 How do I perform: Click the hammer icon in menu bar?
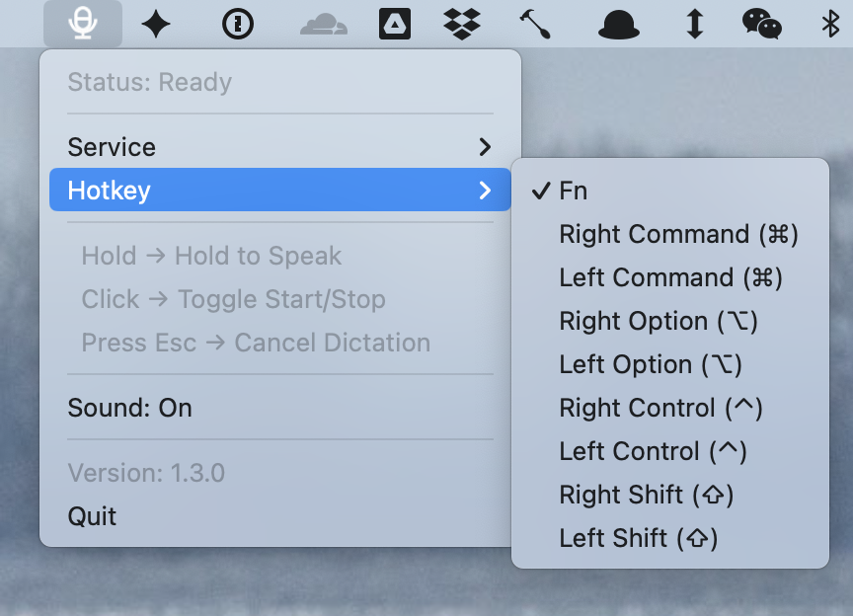coord(534,25)
